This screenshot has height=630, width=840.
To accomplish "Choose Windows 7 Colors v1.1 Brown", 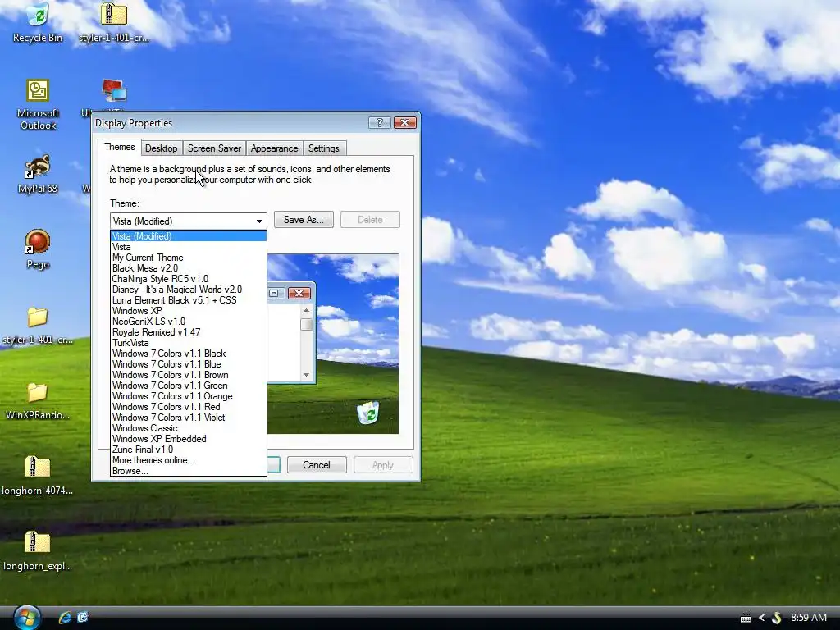I will [189, 375].
